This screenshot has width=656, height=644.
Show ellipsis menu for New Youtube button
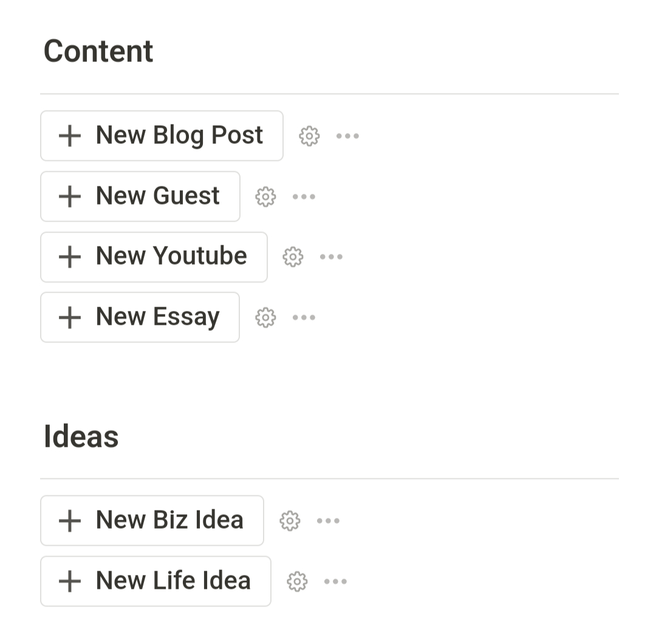[331, 257]
